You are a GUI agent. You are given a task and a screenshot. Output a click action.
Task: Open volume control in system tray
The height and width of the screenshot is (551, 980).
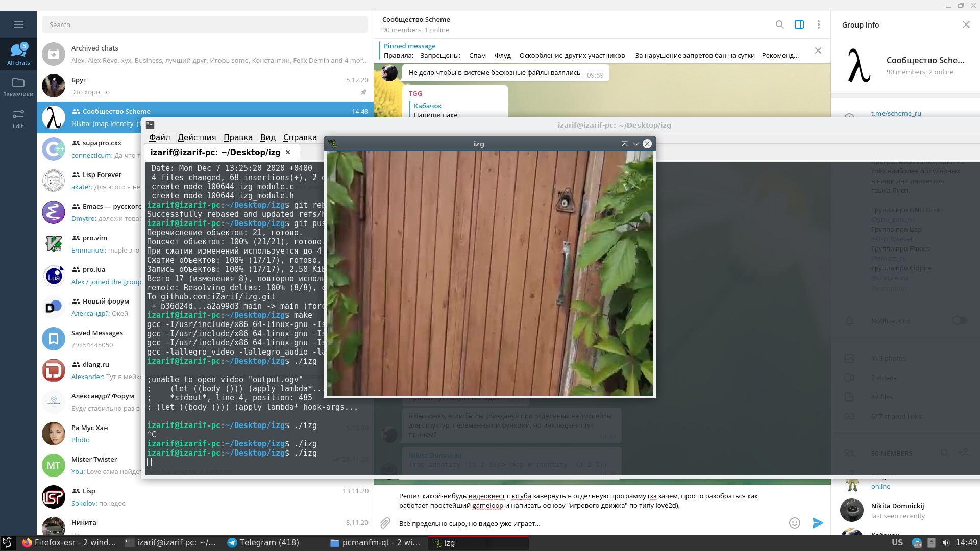tap(946, 543)
